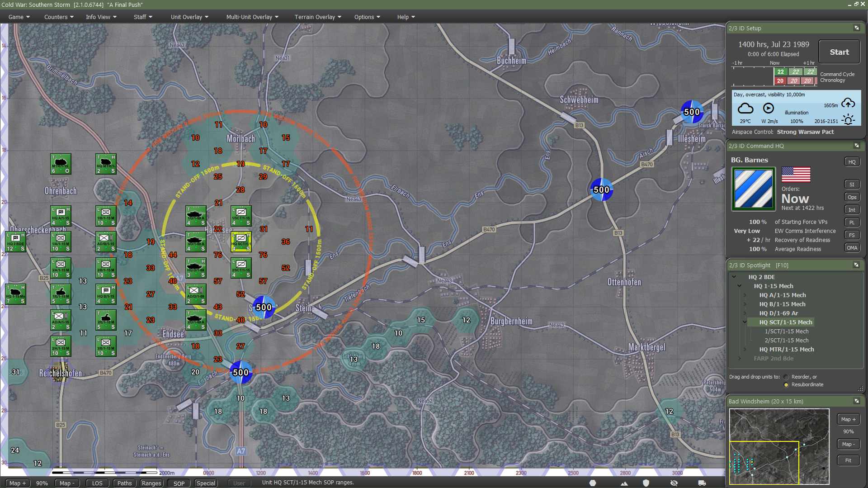Collapse the HQ 2 BDE tree node
This screenshot has width=868, height=488.
click(x=734, y=277)
